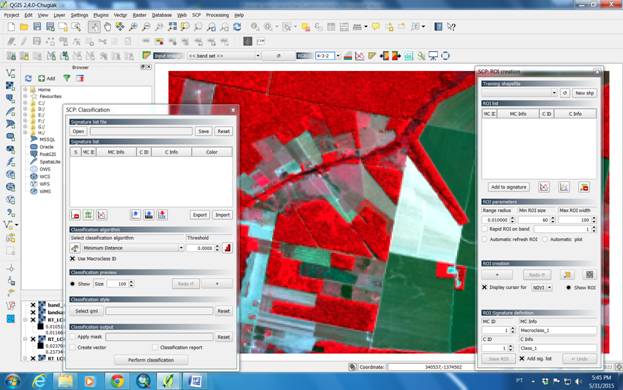Open the Layer menu
The height and width of the screenshot is (390, 623).
pyautogui.click(x=60, y=15)
